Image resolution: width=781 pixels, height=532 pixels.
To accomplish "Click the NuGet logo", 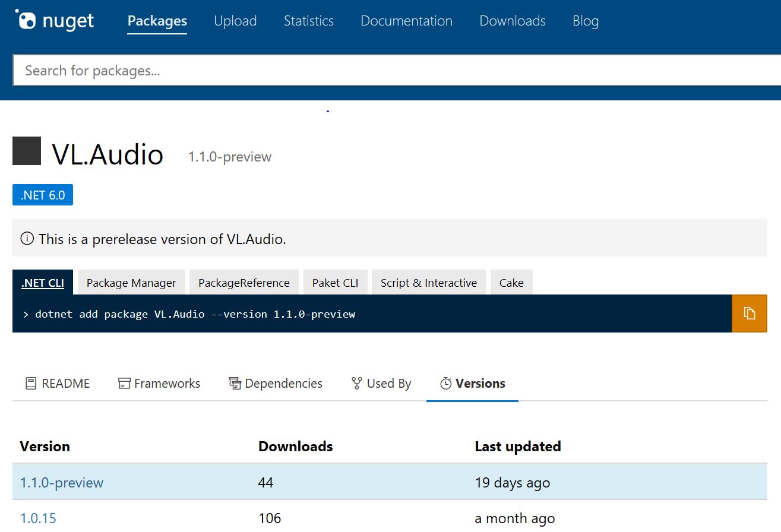I will (x=55, y=21).
